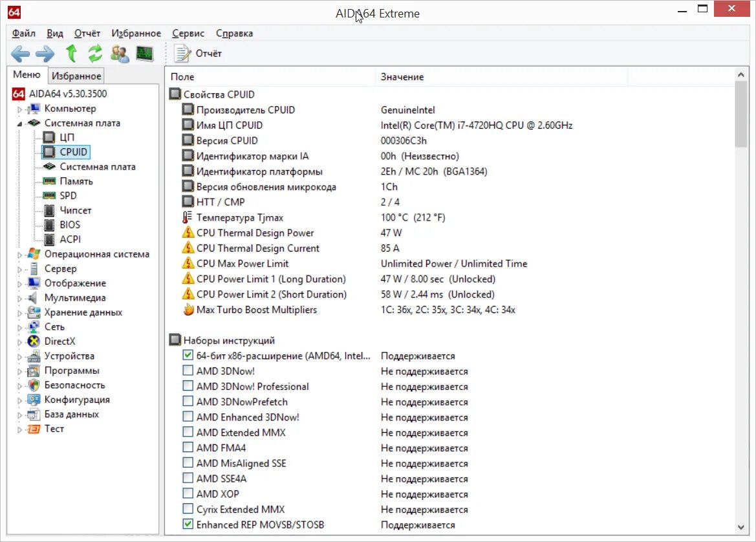Collapse the Системная плата tree node
Screen dimensions: 756x542
click(20, 124)
